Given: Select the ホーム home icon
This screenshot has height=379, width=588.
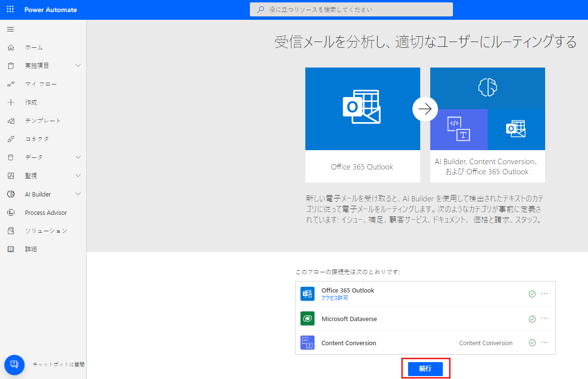Looking at the screenshot, I should pyautogui.click(x=11, y=47).
